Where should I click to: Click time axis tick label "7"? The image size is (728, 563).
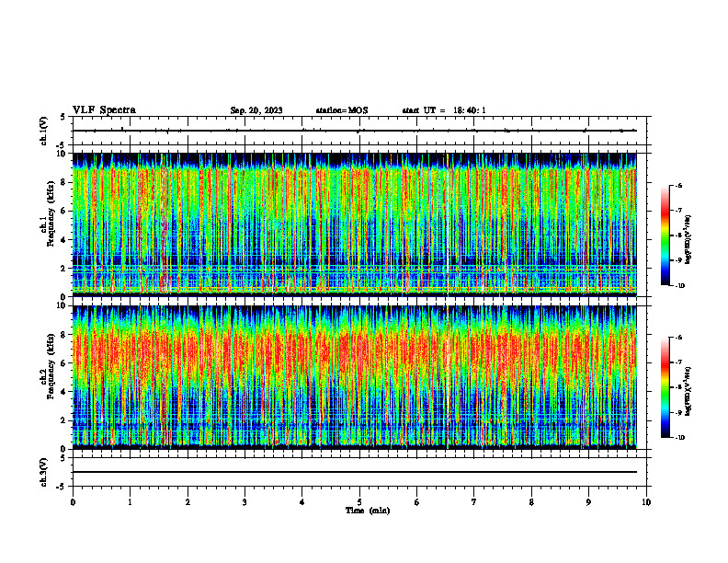tap(474, 502)
